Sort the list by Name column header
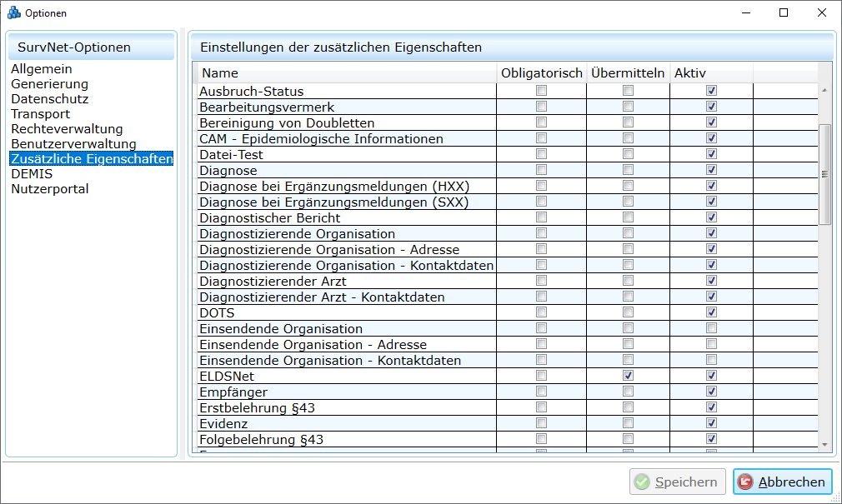Image resolution: width=842 pixels, height=504 pixels. coord(220,73)
